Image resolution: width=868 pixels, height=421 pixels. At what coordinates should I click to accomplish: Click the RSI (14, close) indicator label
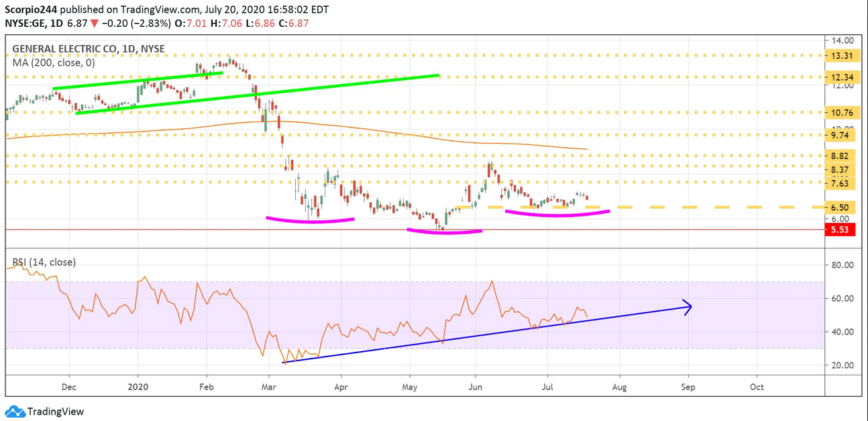[44, 262]
